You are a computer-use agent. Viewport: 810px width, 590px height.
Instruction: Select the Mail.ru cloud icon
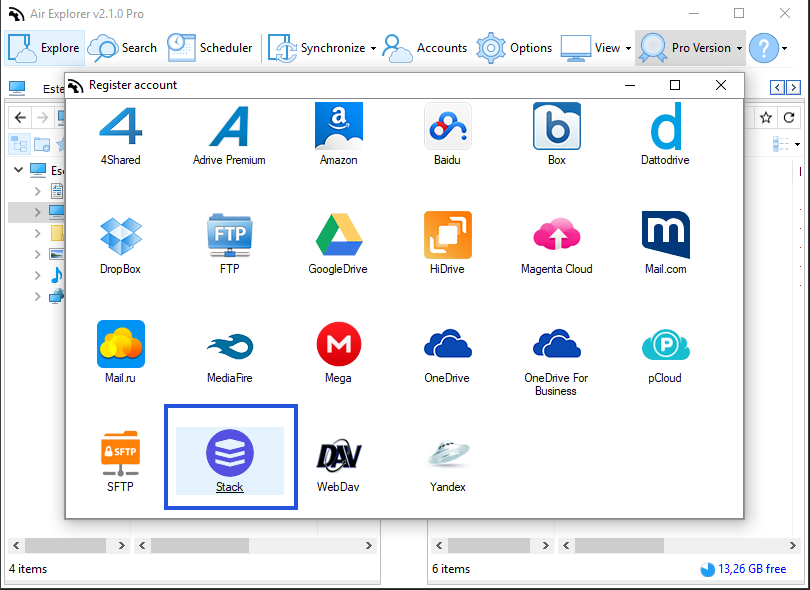click(x=120, y=345)
